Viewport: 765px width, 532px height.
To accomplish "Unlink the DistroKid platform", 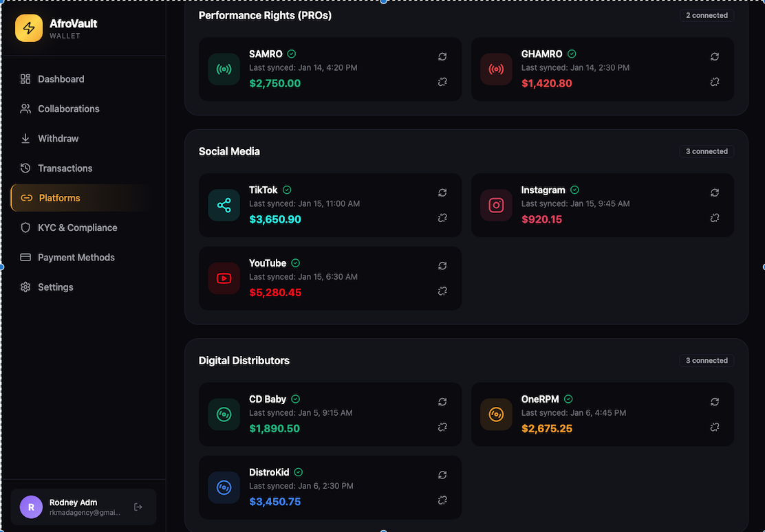I will point(442,500).
